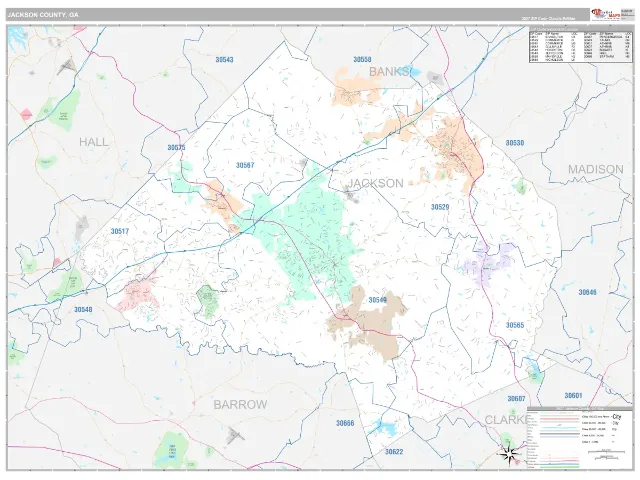Image resolution: width=640 pixels, height=480 pixels.
Task: Select the ZIP code label 30607
Action: coord(516,399)
